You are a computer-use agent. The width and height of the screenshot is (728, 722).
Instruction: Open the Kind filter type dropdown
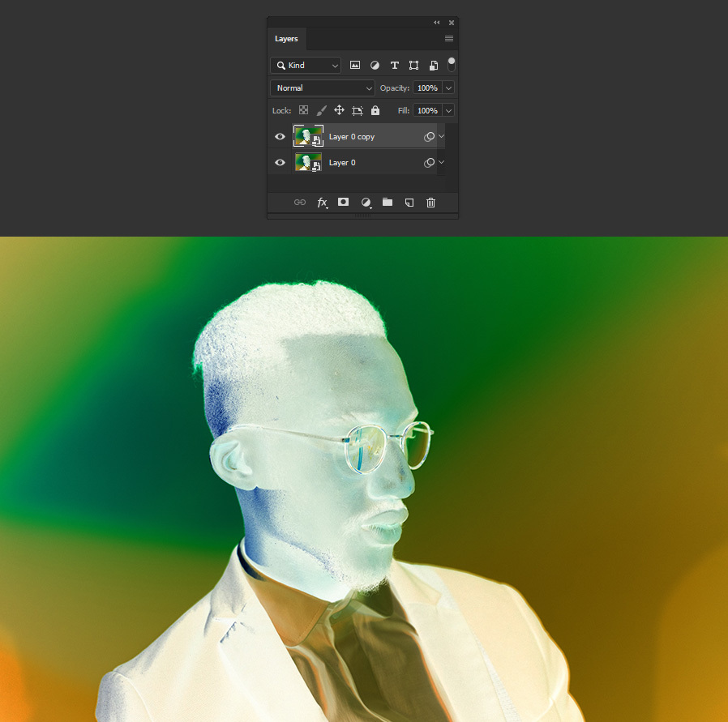tap(306, 65)
